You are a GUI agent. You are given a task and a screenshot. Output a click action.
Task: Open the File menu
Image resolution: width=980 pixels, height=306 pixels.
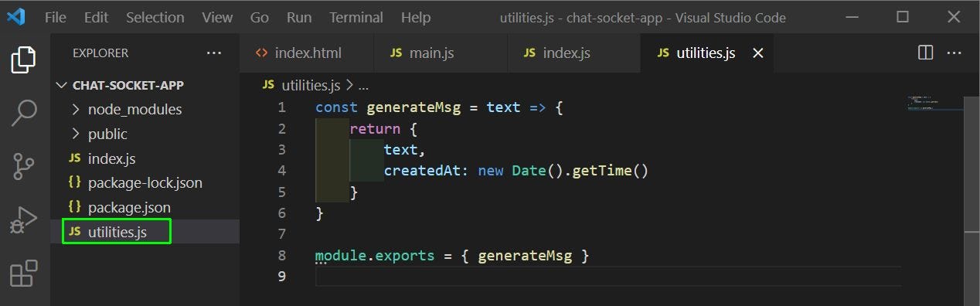tap(56, 17)
